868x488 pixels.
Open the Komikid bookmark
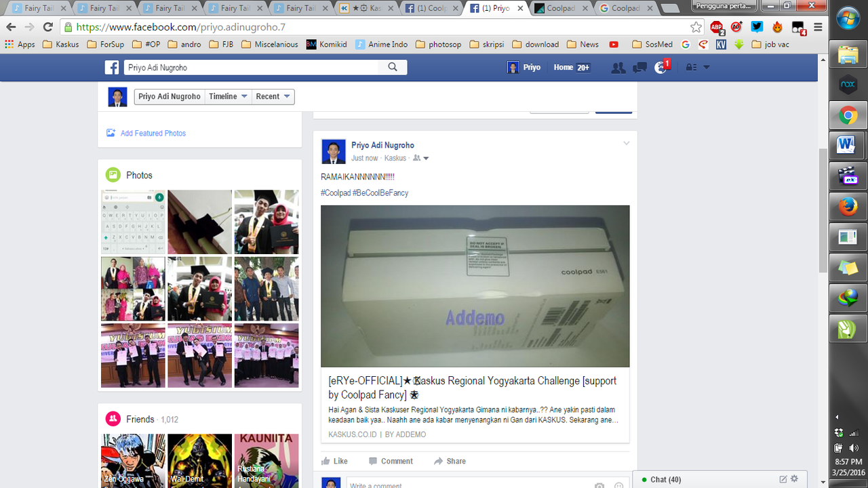coord(327,44)
